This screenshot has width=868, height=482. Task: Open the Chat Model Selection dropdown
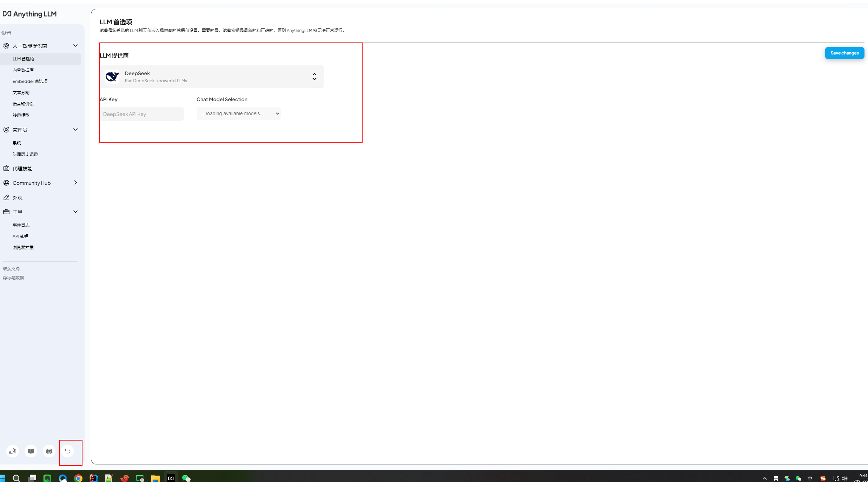coord(238,113)
